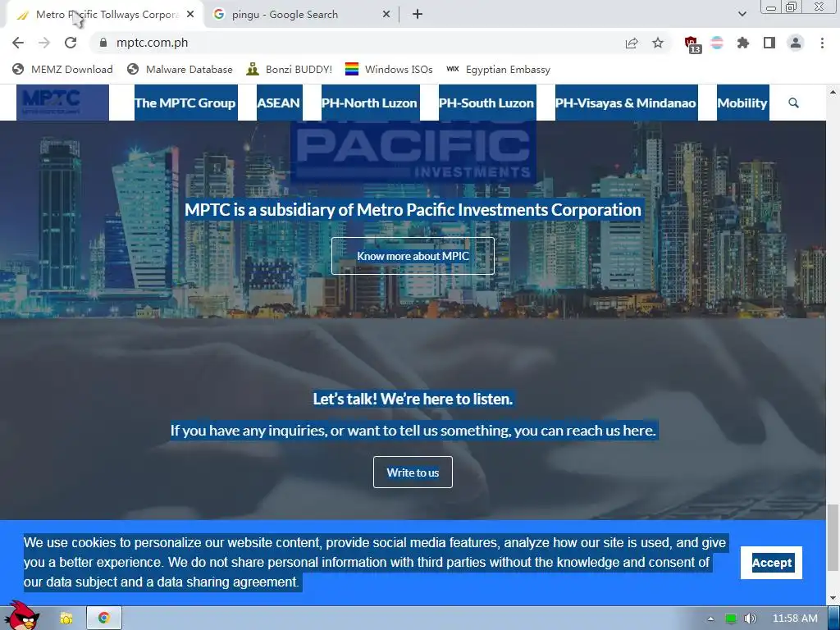Image resolution: width=840 pixels, height=630 pixels.
Task: Open the Windows ISOs bookmark
Action: (389, 69)
